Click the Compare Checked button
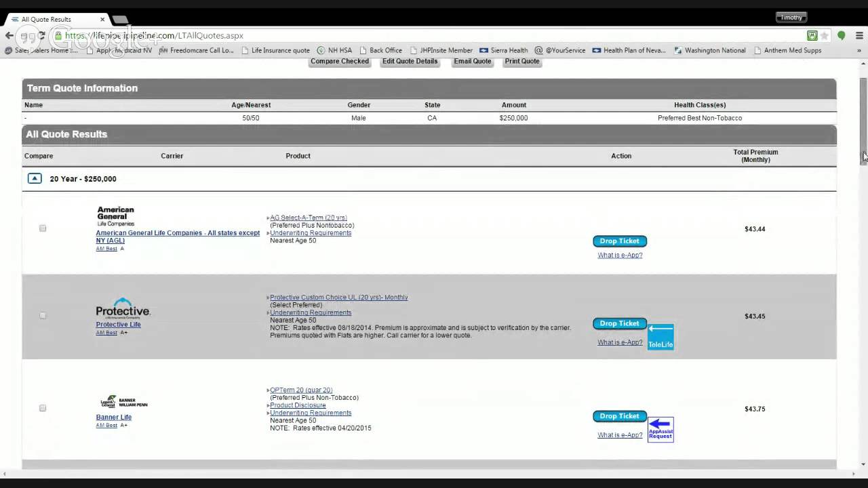 tap(340, 61)
